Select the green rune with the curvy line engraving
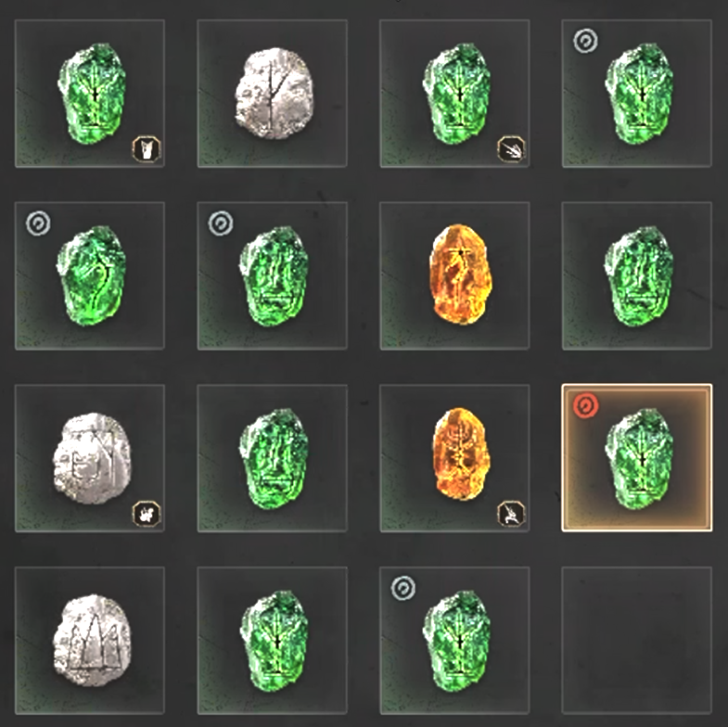This screenshot has width=728, height=727. pyautogui.click(x=91, y=275)
